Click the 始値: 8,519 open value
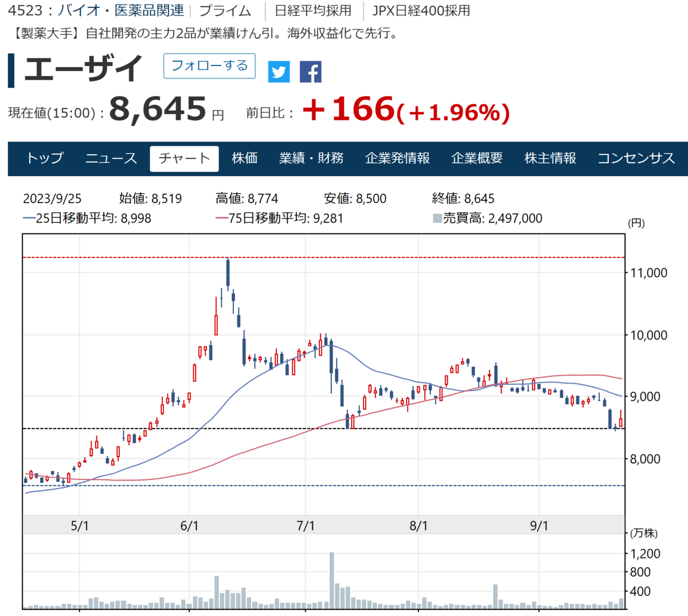Image resolution: width=688 pixels, height=616 pixels. pos(150,199)
